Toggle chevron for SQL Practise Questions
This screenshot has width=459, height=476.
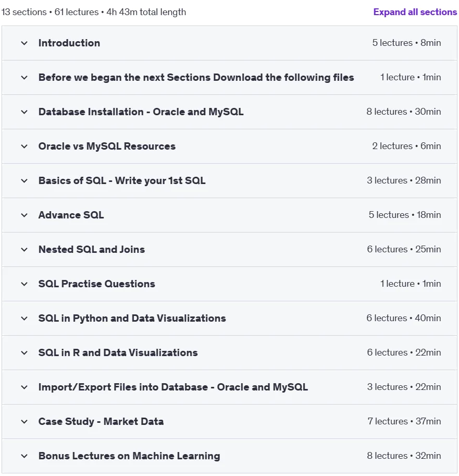tap(24, 284)
